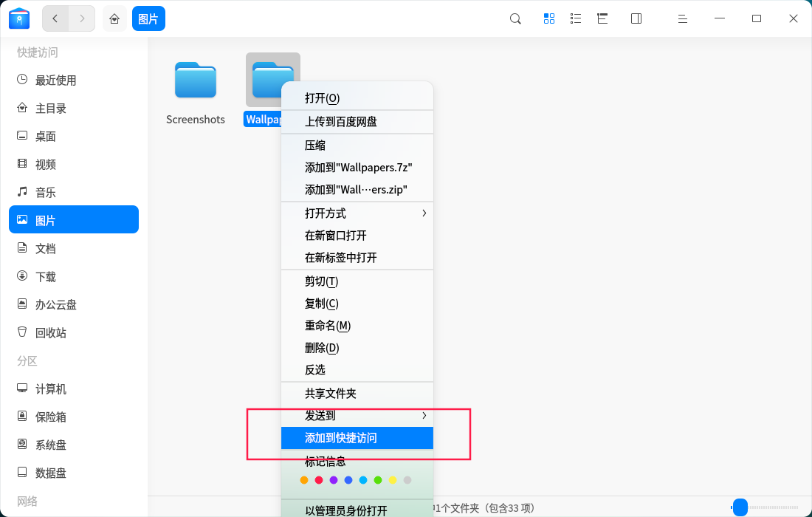
Task: Open 最近使用 in sidebar
Action: pos(74,81)
